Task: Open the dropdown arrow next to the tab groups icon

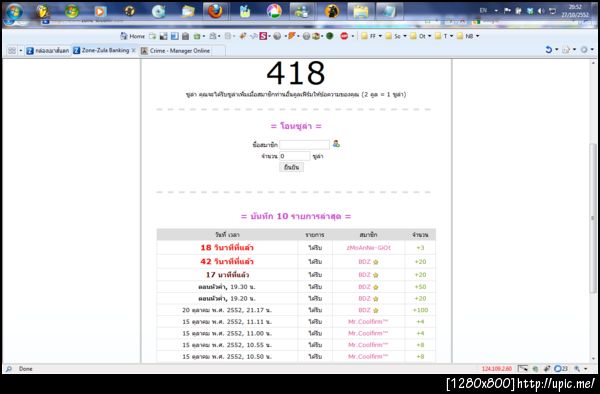Action: click(21, 50)
